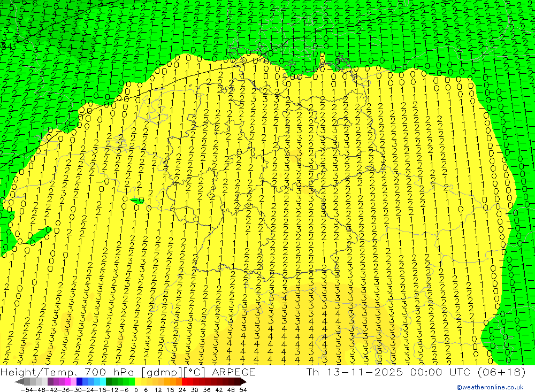Click the '(06+18)' forecast run label
This screenshot has height=392, width=535.
[501, 372]
